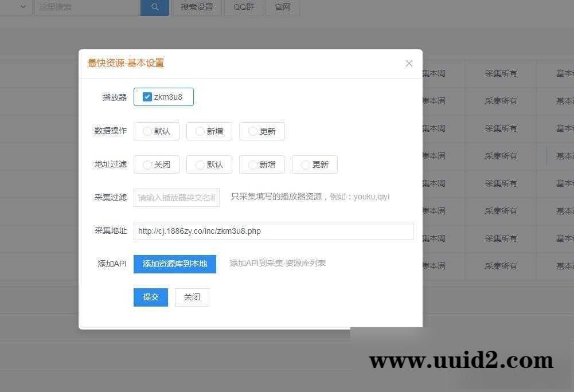Click the blue search magnifier icon
The height and width of the screenshot is (392, 574).
point(154,7)
